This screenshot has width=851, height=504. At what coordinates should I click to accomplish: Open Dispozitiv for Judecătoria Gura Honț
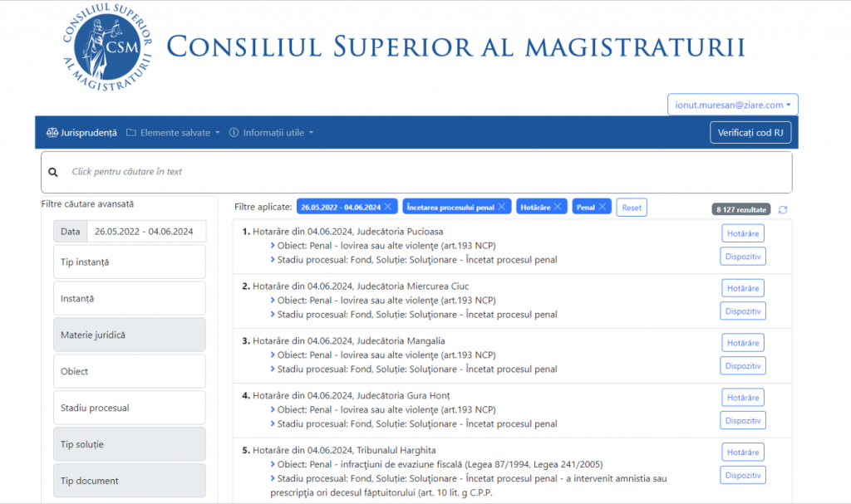coord(743,420)
